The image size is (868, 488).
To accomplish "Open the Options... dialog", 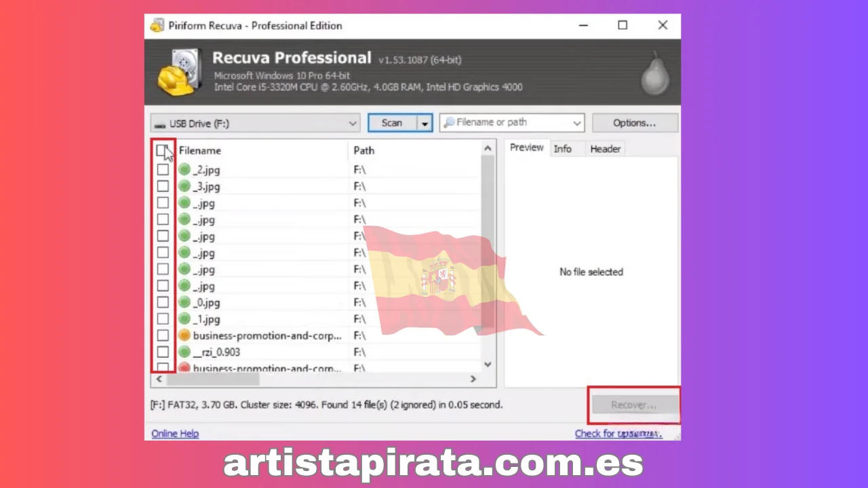I will (635, 123).
